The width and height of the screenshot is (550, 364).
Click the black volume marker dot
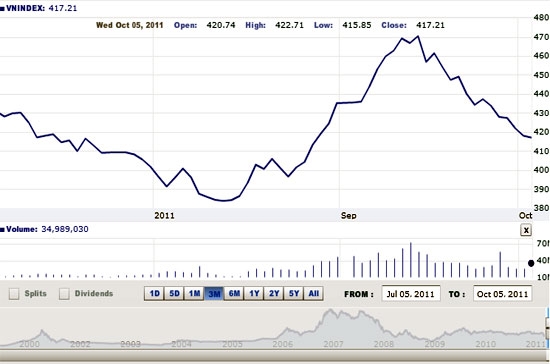tap(531, 263)
